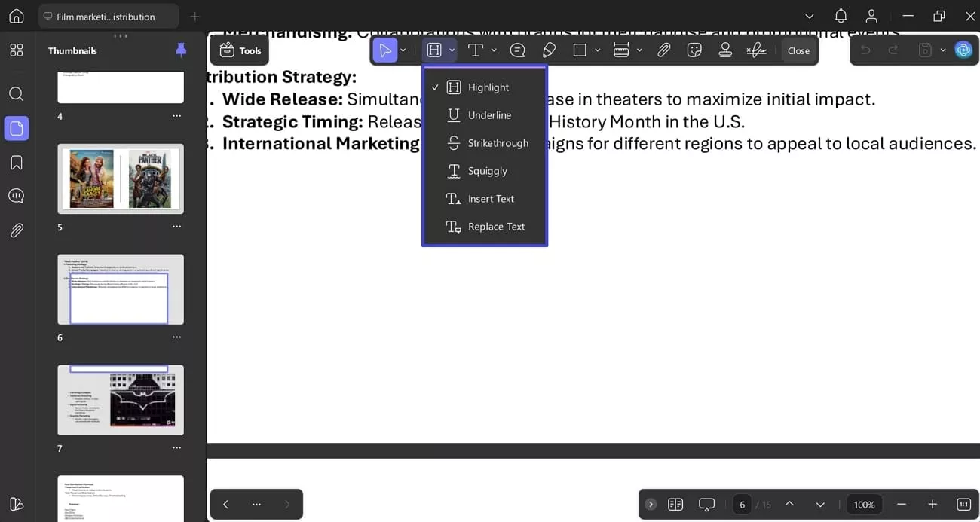This screenshot has height=522, width=980.
Task: Launch the AI assistant button
Action: tap(963, 50)
